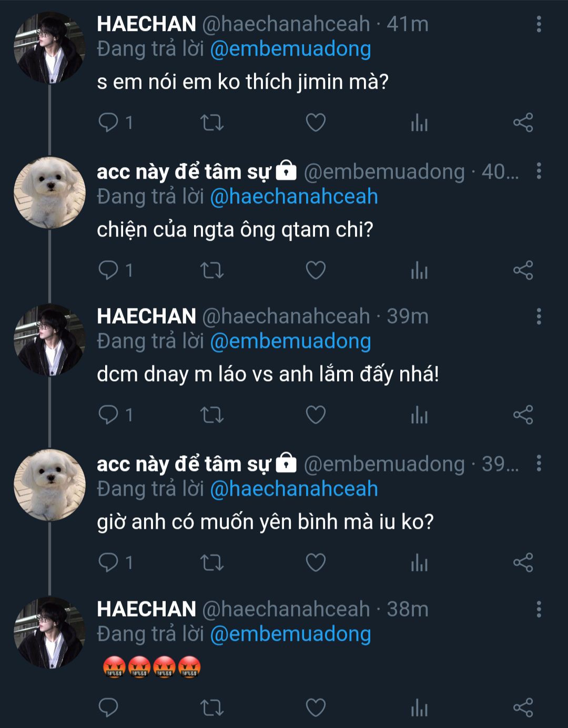Screen dimensions: 568x728
Task: Retweet the angry emoji tweet
Action: tap(212, 708)
